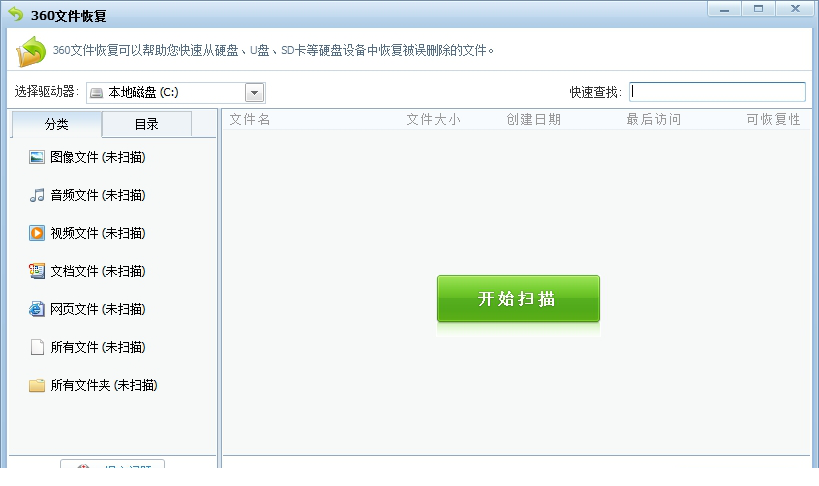Click the web page files IE icon
The image size is (819, 486).
pyautogui.click(x=37, y=309)
